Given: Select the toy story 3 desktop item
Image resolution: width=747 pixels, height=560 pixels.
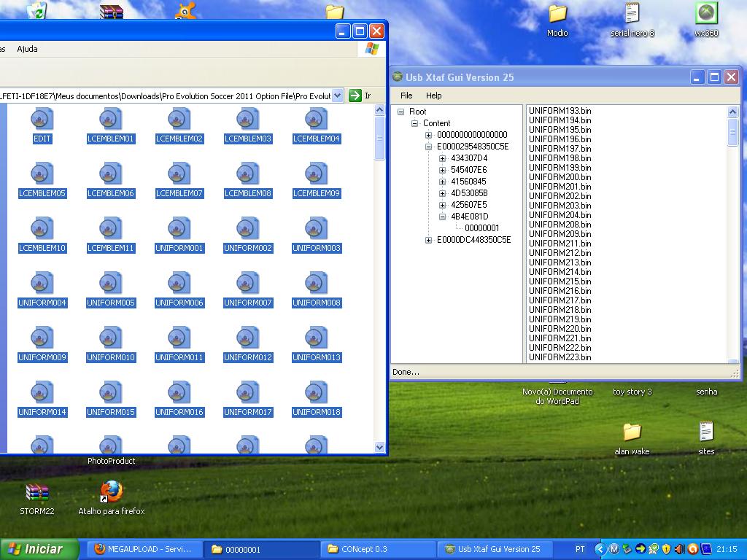Looking at the screenshot, I should tap(632, 392).
